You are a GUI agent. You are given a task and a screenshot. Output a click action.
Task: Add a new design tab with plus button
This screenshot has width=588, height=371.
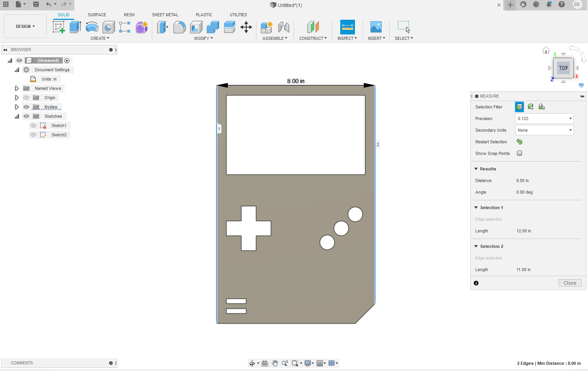pos(510,5)
